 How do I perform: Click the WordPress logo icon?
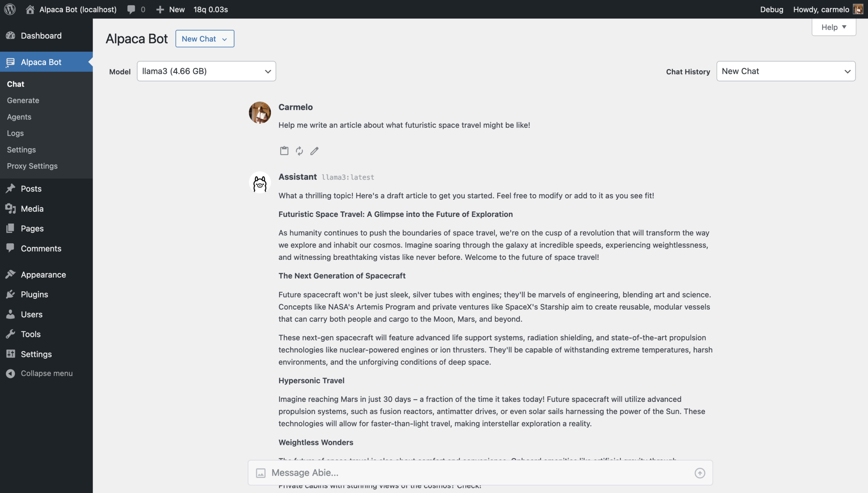coord(10,9)
